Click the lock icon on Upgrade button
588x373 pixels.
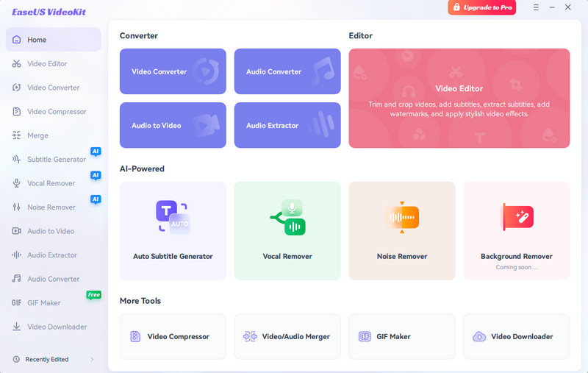[x=456, y=7]
